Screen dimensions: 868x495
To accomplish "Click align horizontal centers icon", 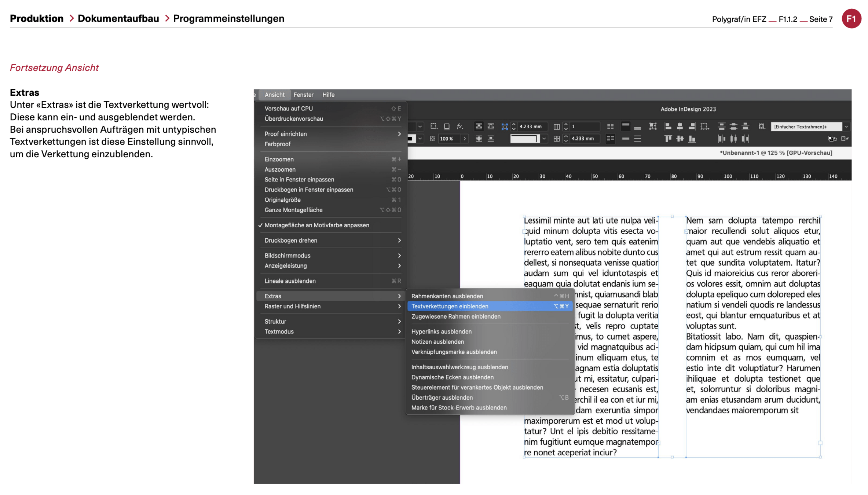I will [x=680, y=126].
